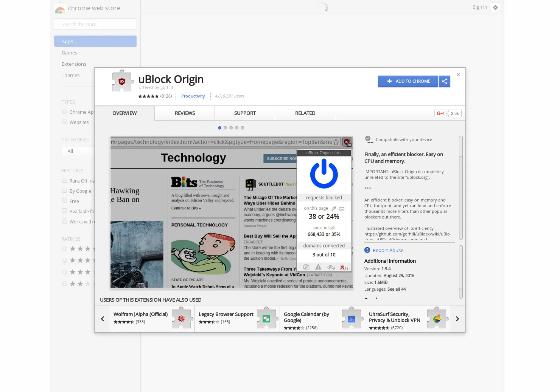The image size is (560, 392).
Task: Switch to the Related tab
Action: (305, 113)
